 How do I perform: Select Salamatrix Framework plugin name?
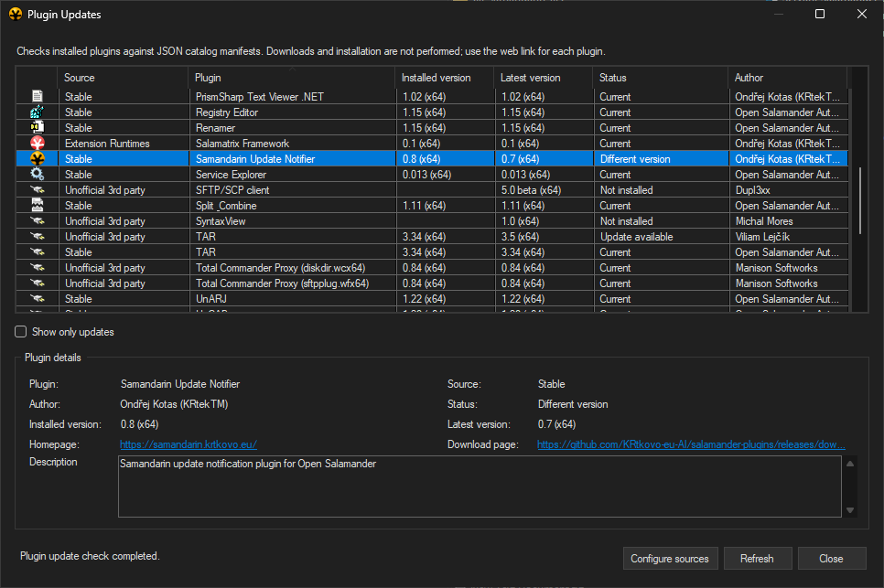coord(243,143)
